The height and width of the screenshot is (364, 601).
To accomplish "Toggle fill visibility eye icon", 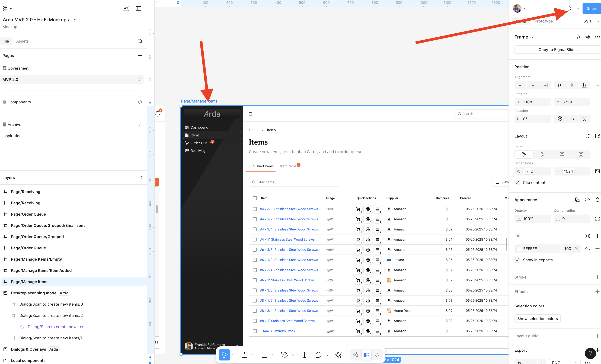I will coord(587,249).
